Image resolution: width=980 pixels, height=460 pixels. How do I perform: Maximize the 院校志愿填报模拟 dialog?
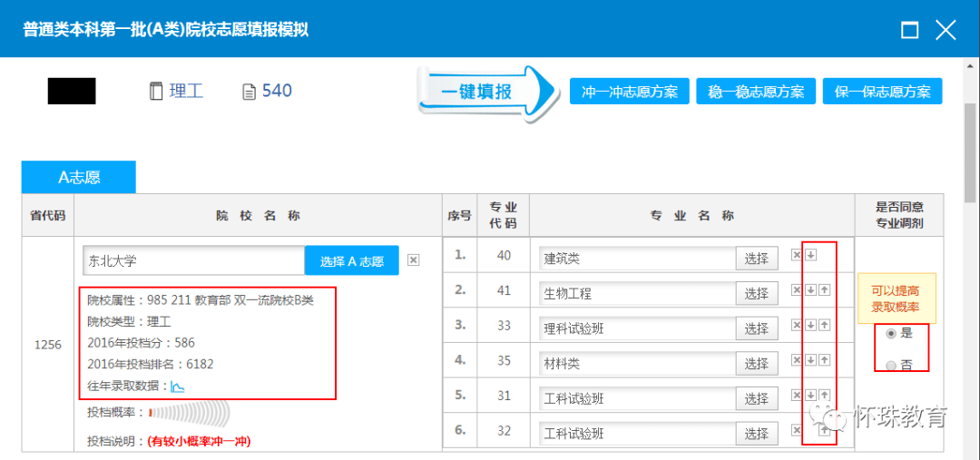click(x=910, y=30)
